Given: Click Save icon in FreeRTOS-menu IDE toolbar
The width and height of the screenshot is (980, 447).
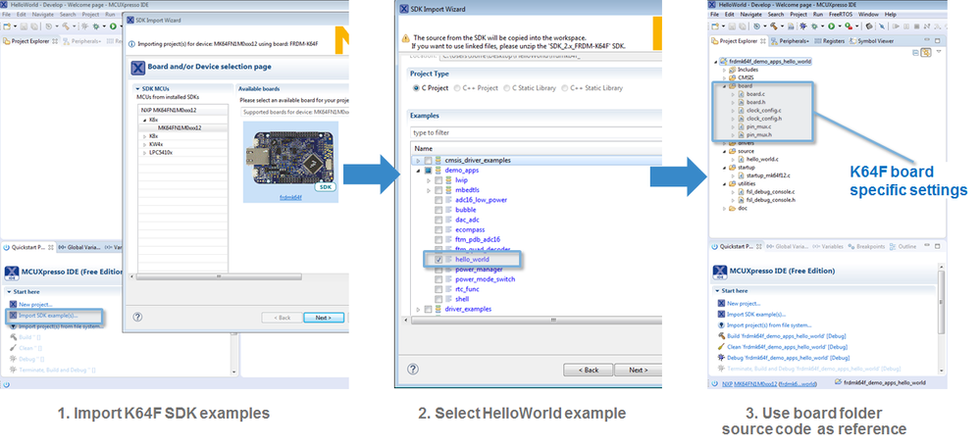Looking at the screenshot, I should [733, 26].
